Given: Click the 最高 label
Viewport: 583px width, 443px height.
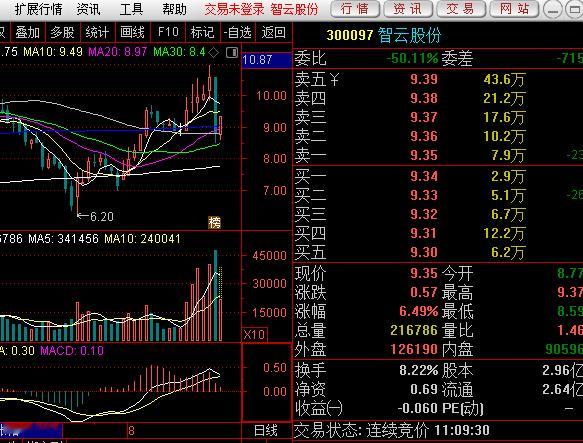Looking at the screenshot, I should 458,292.
